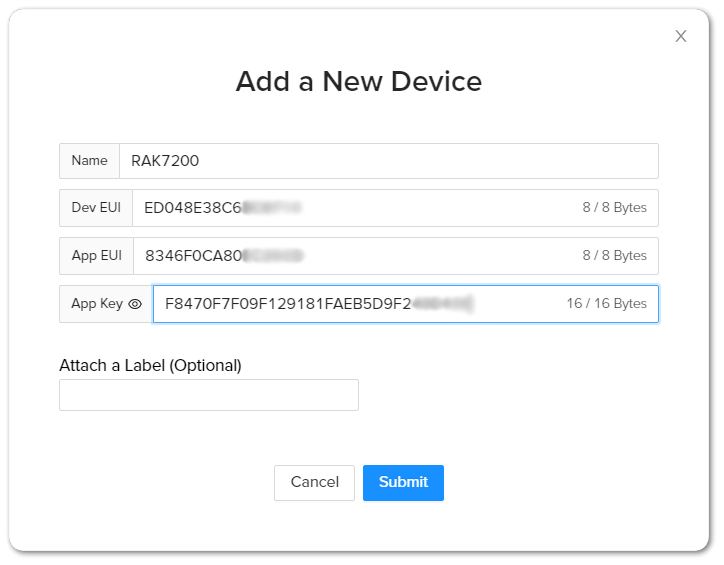The image size is (724, 565).
Task: Click the App EUI field label
Action: click(96, 255)
